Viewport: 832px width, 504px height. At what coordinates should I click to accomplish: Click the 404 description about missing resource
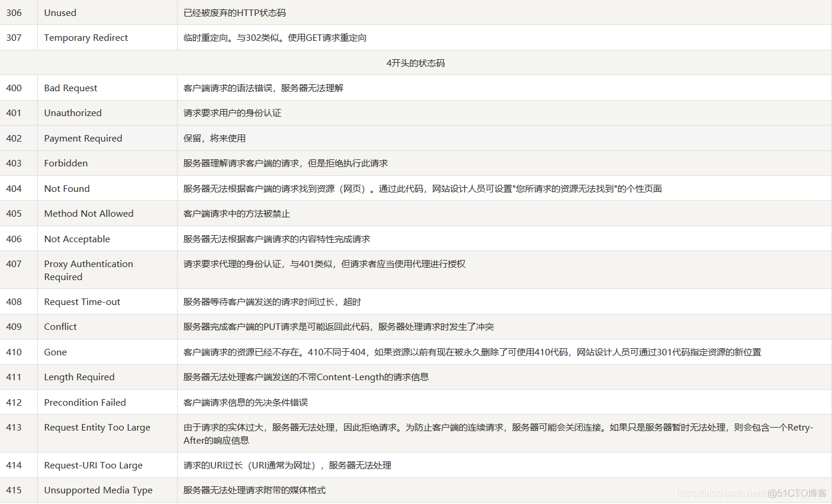tap(423, 188)
